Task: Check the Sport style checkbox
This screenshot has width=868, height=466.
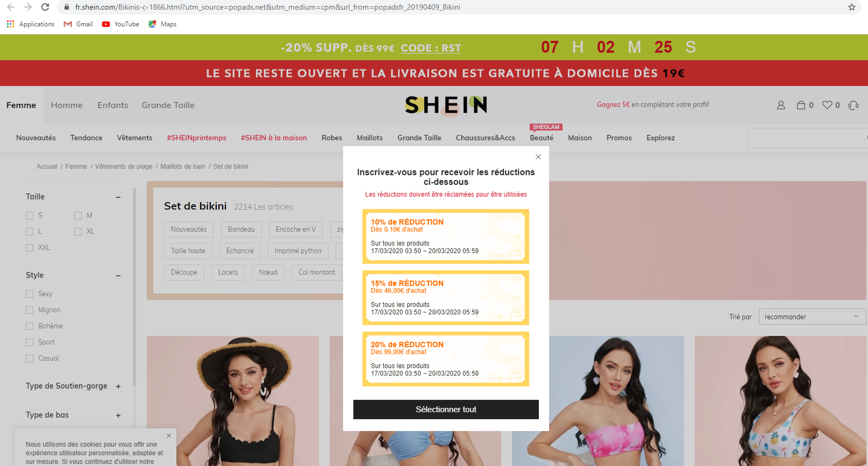Action: pyautogui.click(x=30, y=342)
